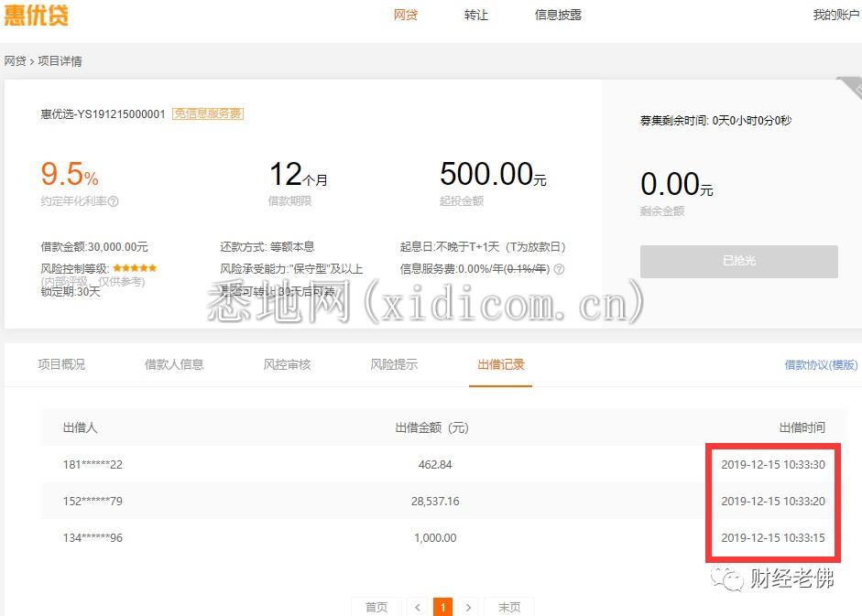862x616 pixels.
Task: Click the 12个月 loan term value
Action: (298, 174)
